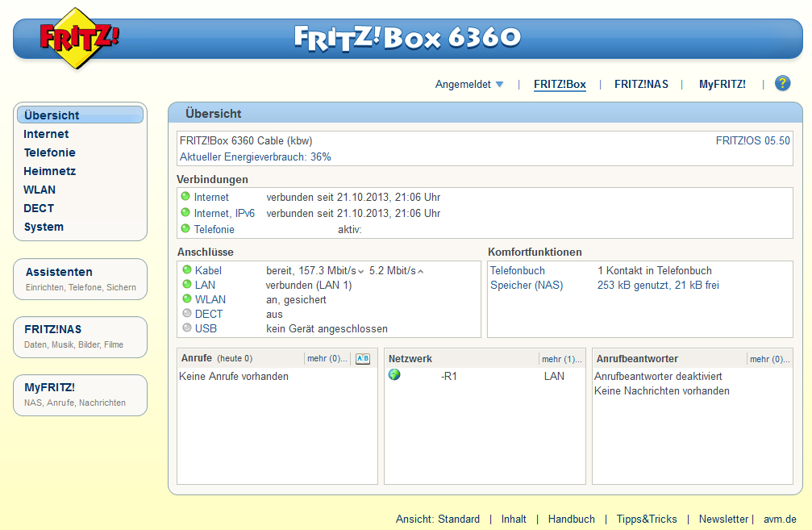Open the phonebook icon in Anrufe panel
The height and width of the screenshot is (530, 812).
[x=363, y=358]
